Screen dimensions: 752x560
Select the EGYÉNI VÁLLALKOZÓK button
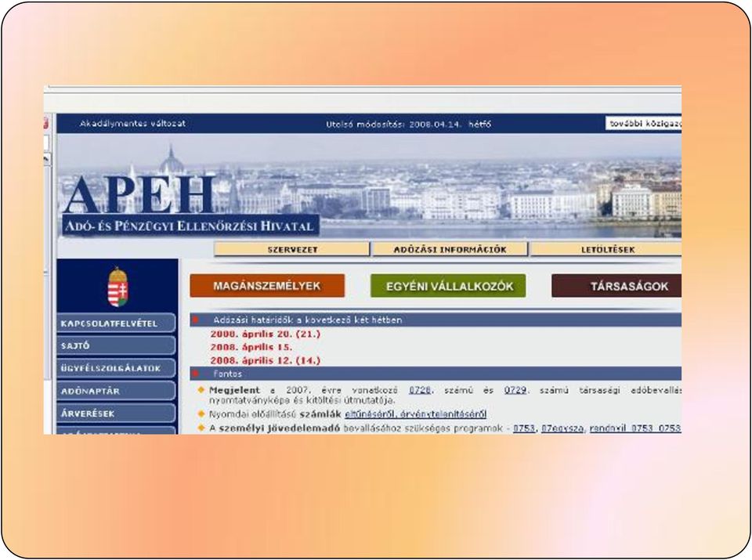[x=448, y=286]
